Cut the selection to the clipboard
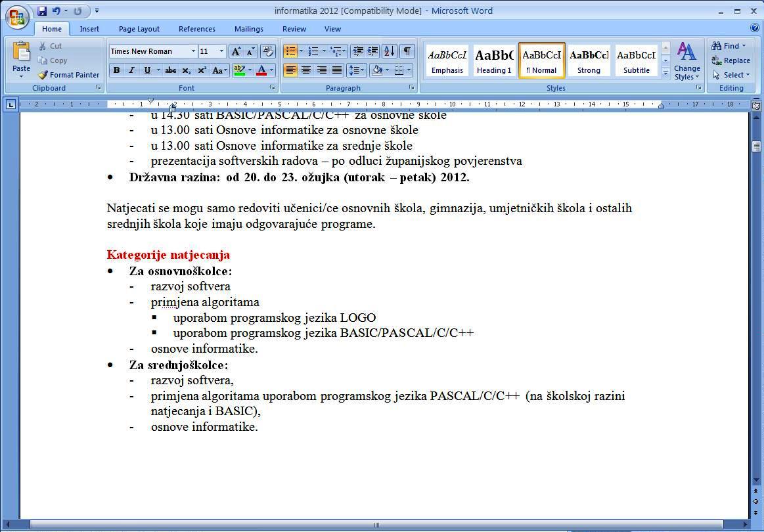 click(50, 46)
